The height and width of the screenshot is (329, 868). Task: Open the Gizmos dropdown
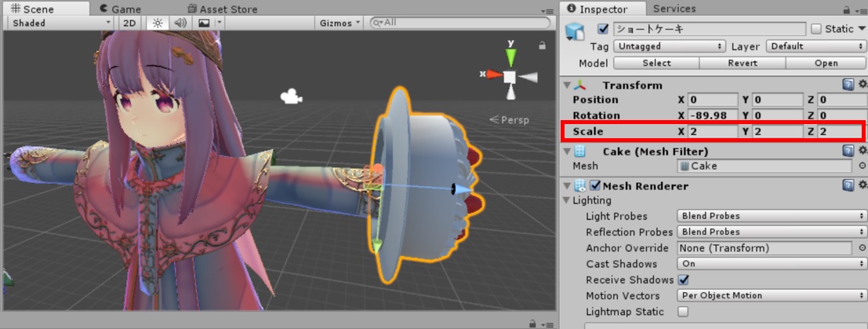[x=340, y=23]
